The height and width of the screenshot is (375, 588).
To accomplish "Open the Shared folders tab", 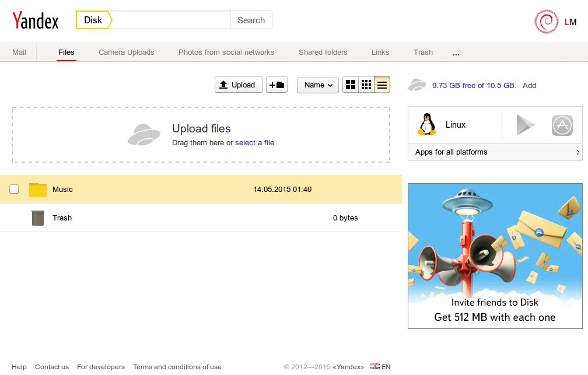I will [x=323, y=52].
